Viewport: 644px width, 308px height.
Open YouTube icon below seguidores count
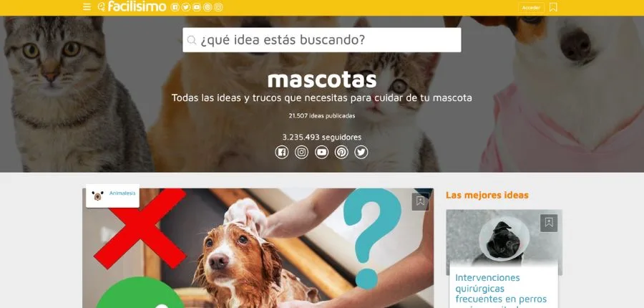coord(321,152)
